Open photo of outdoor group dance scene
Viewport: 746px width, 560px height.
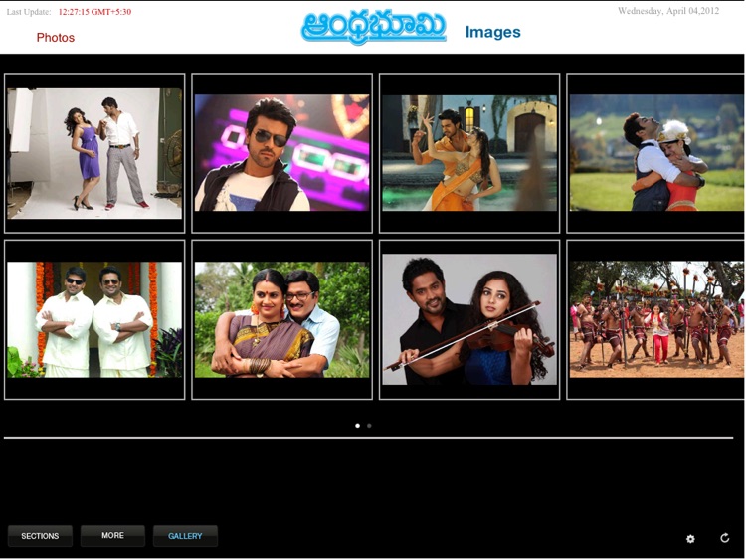656,319
